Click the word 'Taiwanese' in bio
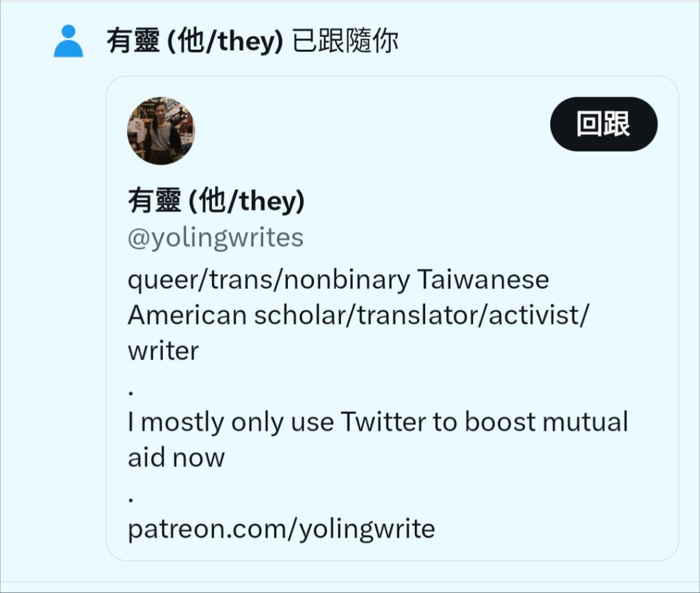 (x=483, y=280)
